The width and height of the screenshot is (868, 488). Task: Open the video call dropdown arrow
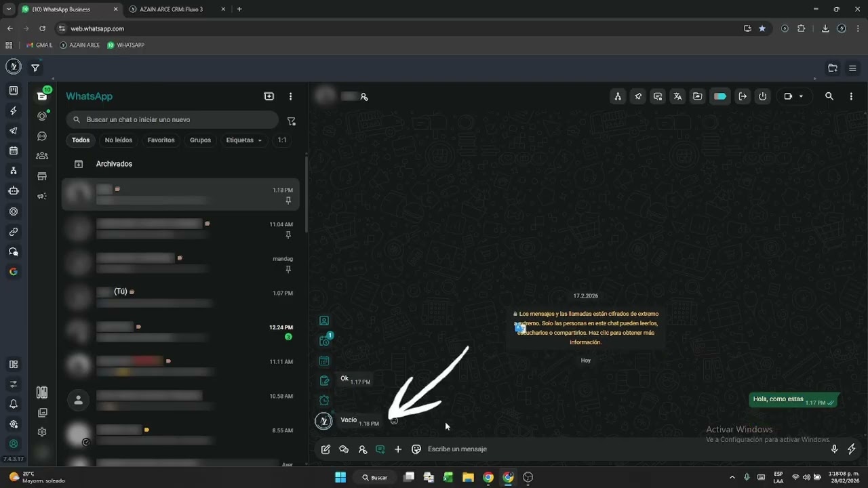tap(801, 96)
